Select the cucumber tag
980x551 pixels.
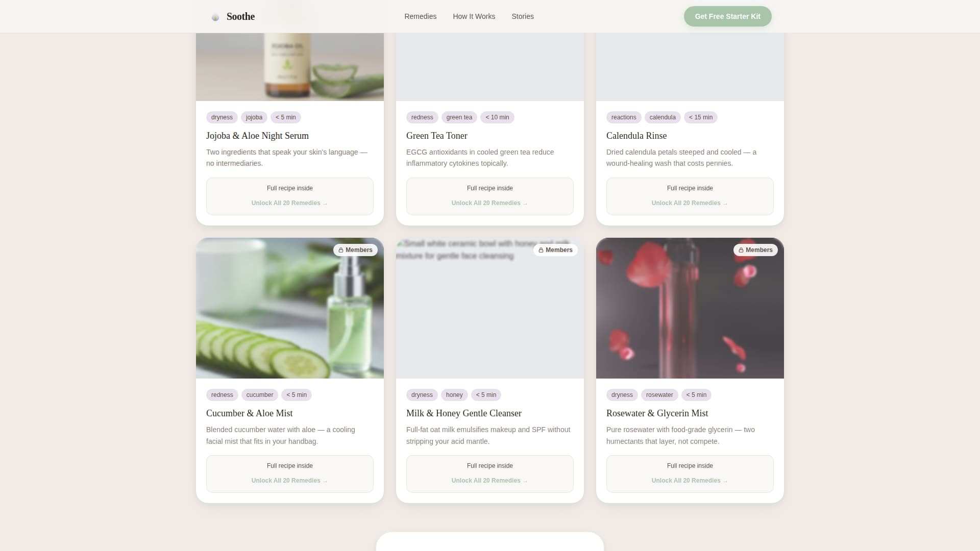(260, 395)
